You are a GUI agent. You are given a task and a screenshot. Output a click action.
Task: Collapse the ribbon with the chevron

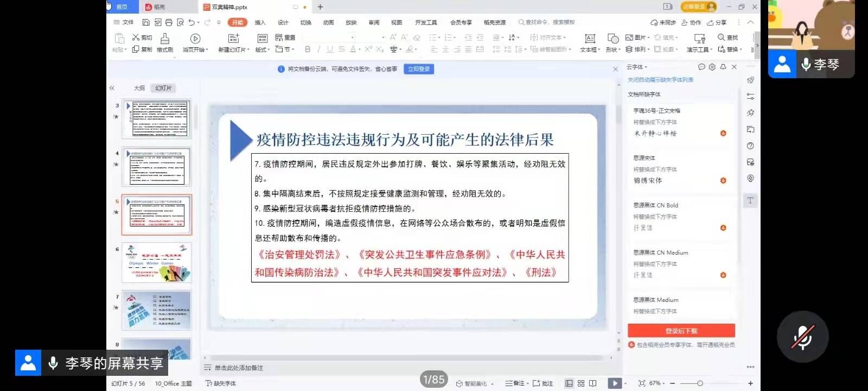click(x=750, y=22)
